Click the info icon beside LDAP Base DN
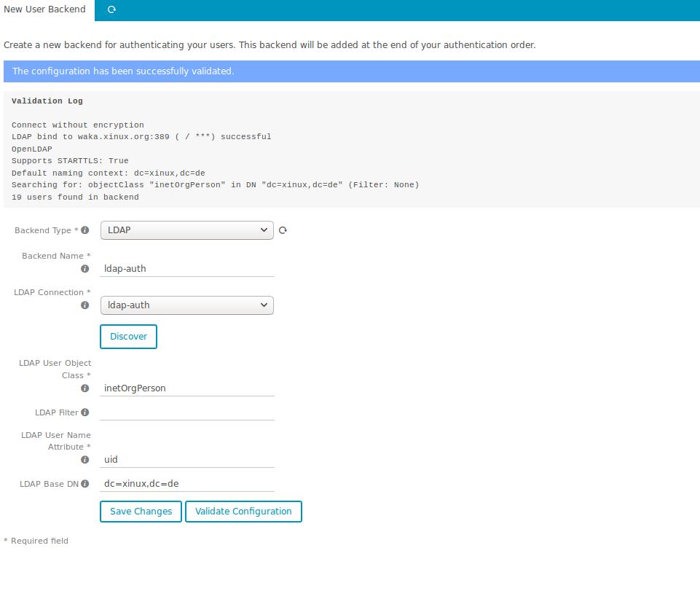The height and width of the screenshot is (591, 700). [x=85, y=484]
